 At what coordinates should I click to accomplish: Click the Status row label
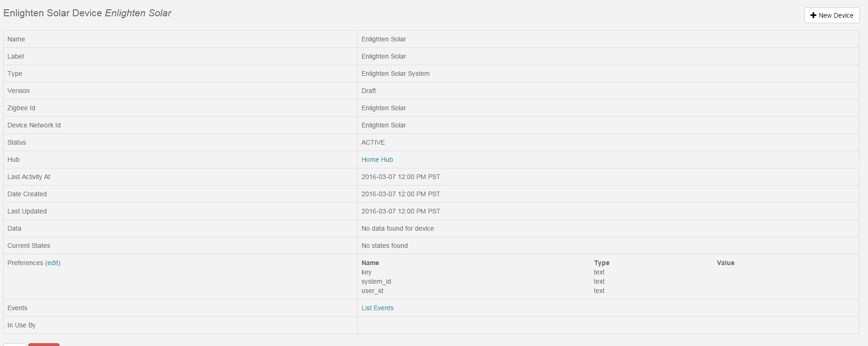[17, 142]
